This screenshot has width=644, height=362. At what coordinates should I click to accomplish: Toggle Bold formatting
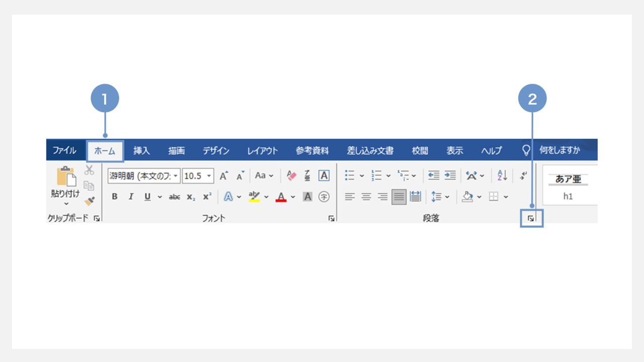pyautogui.click(x=115, y=197)
